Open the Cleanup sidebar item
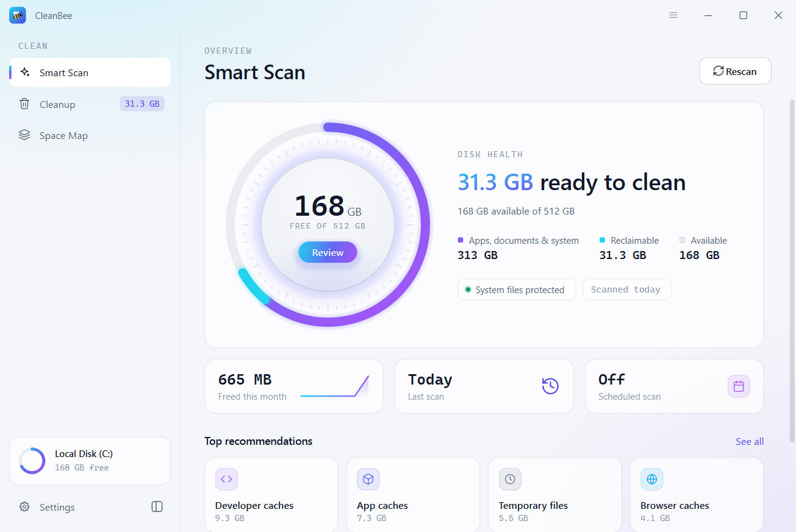Screen dimensions: 796x532 [x=90, y=104]
